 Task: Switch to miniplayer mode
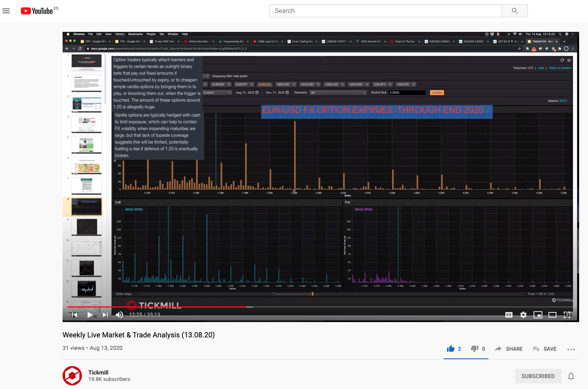coord(538,315)
